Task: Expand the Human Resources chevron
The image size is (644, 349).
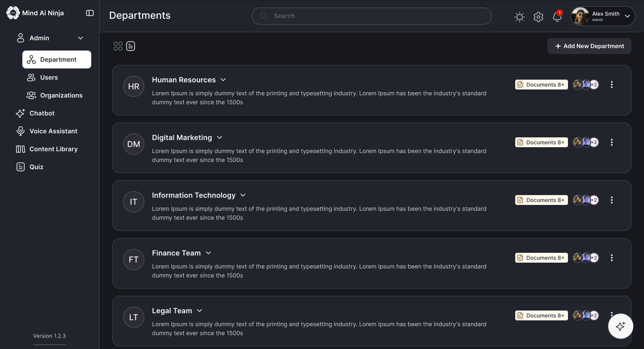Action: (223, 80)
